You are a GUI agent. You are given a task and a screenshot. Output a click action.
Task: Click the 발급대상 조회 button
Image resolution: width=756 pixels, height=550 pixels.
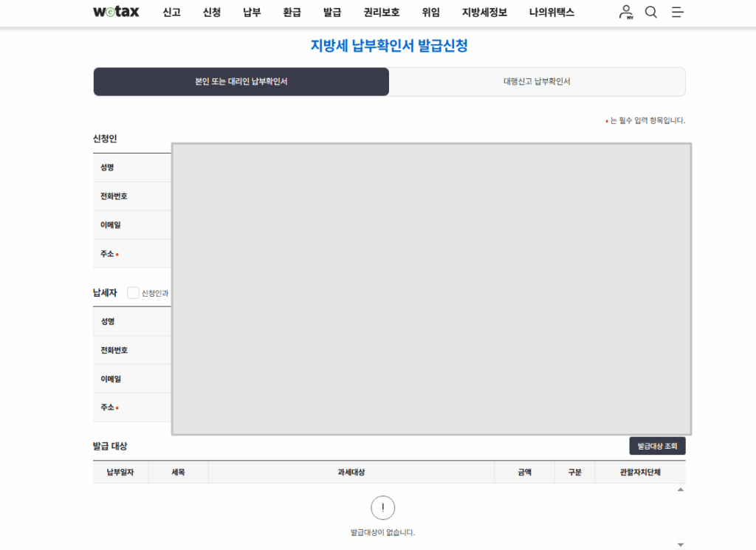(x=657, y=446)
